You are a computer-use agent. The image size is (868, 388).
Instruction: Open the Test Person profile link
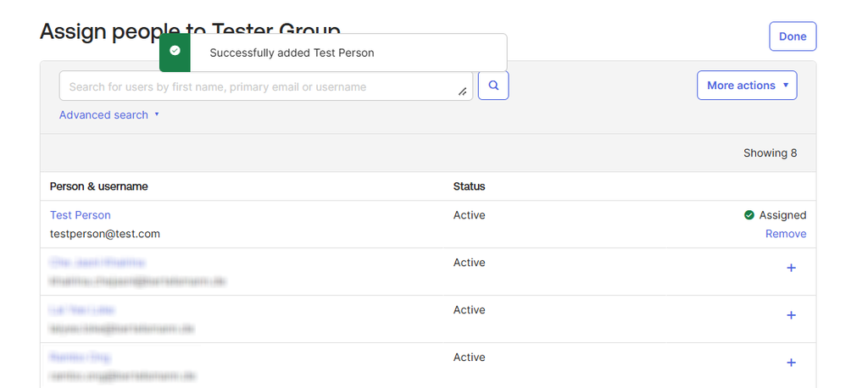point(81,215)
